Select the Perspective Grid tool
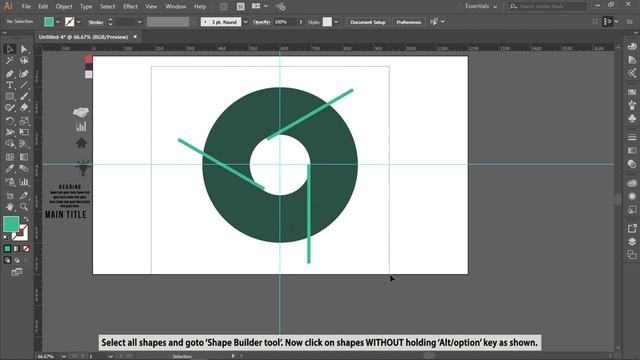The width and height of the screenshot is (640, 360). coord(24,144)
